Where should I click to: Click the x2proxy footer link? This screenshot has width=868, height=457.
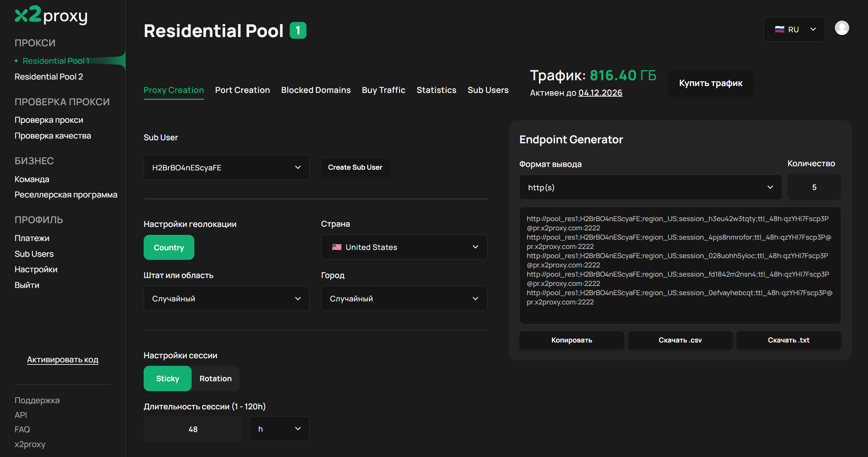click(30, 444)
